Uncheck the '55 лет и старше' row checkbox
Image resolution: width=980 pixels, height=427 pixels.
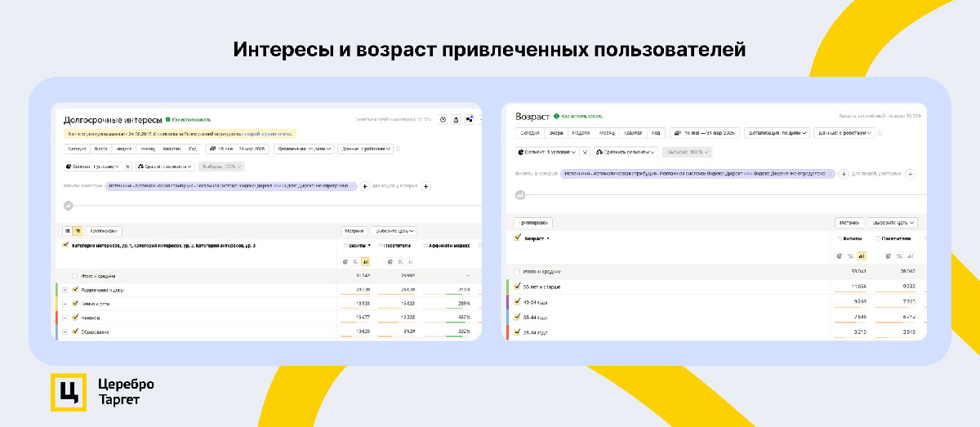tap(517, 287)
